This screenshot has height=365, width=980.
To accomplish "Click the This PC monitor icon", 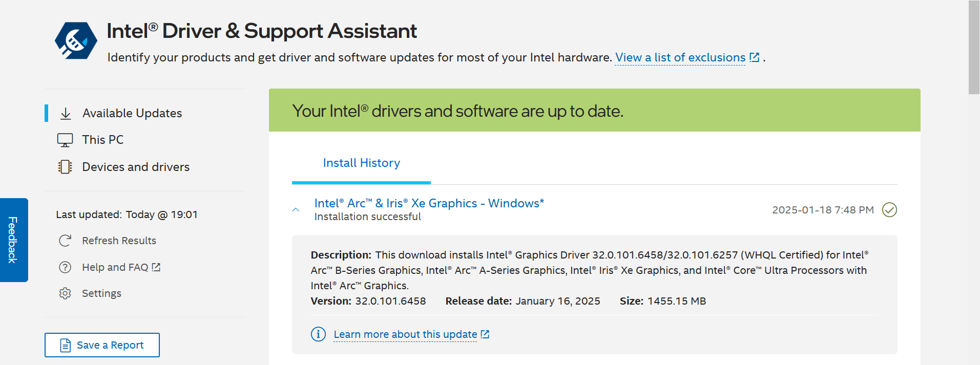I will [x=65, y=140].
